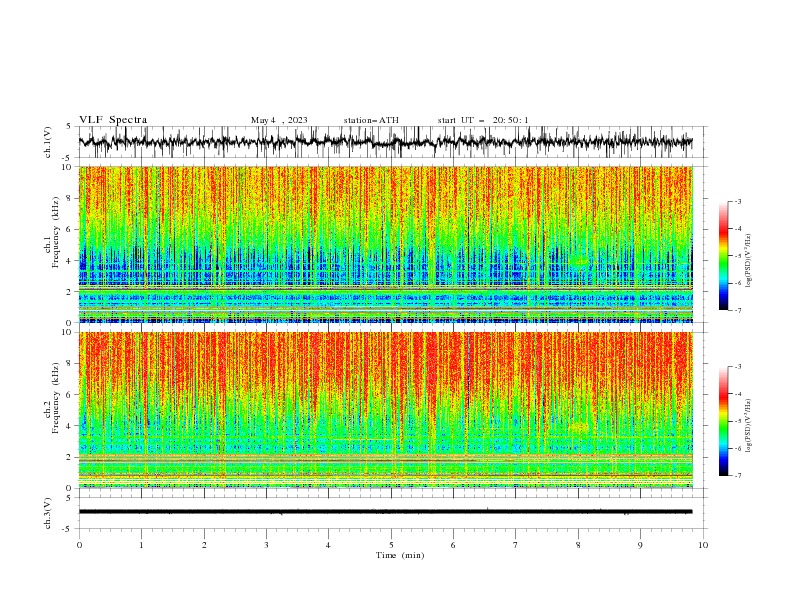Click the ch.2 color bar log(PSD) label
Image resolution: width=792 pixels, height=612 pixels.
point(748,426)
